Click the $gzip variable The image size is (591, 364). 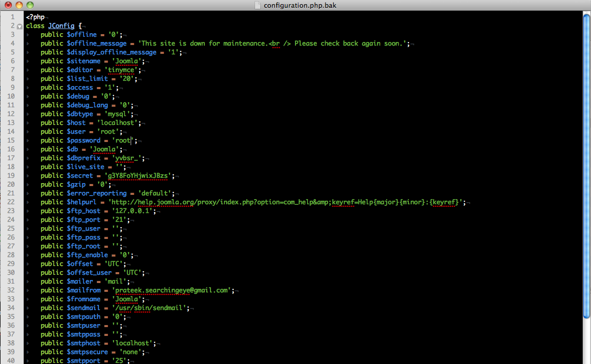[x=76, y=184]
